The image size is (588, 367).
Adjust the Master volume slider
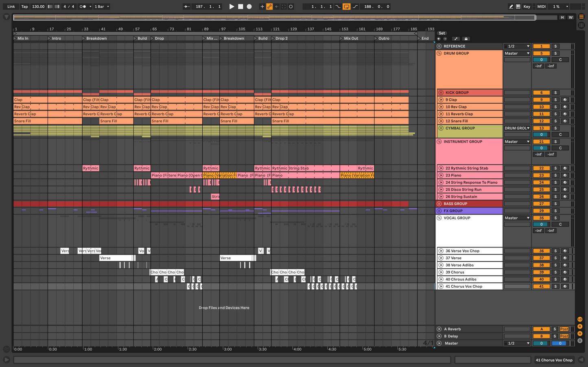click(x=541, y=343)
